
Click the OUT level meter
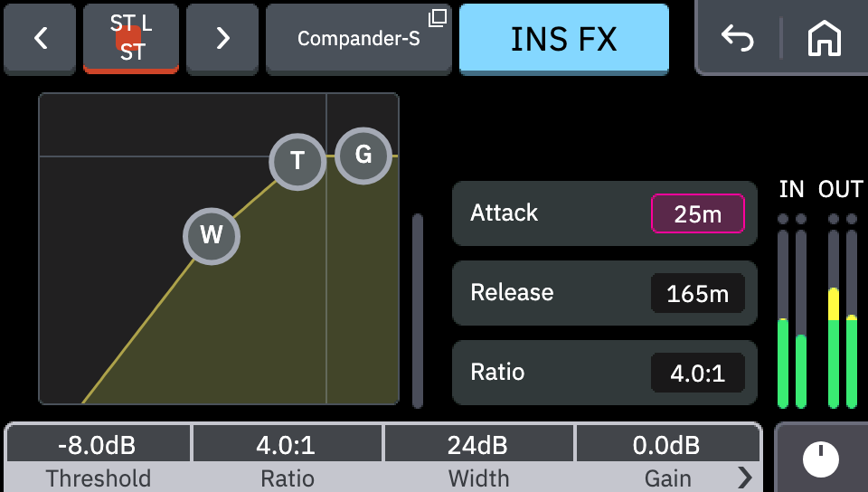pos(843,311)
